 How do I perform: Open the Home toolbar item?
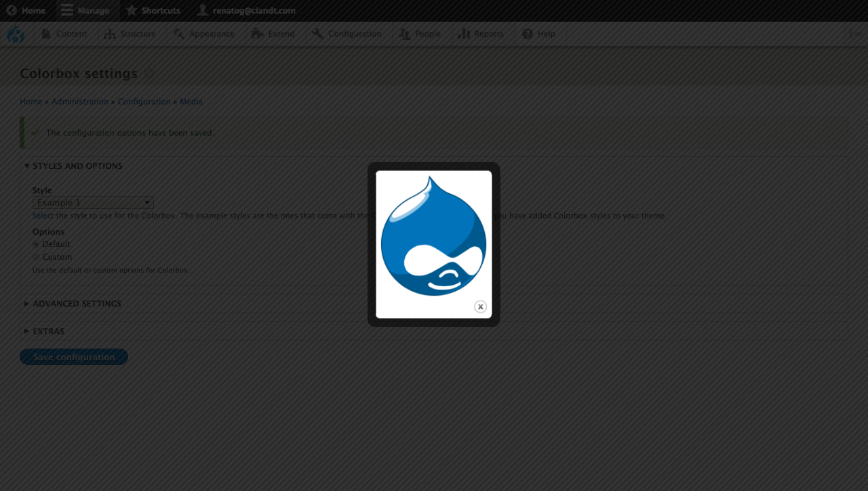(26, 11)
